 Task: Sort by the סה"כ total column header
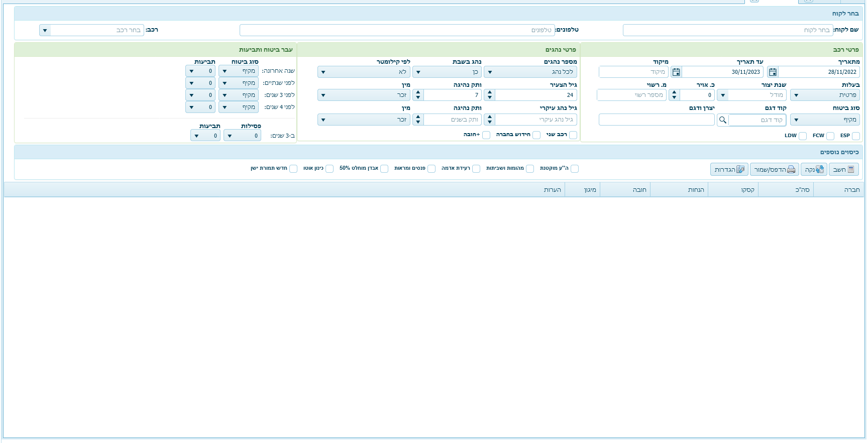786,190
